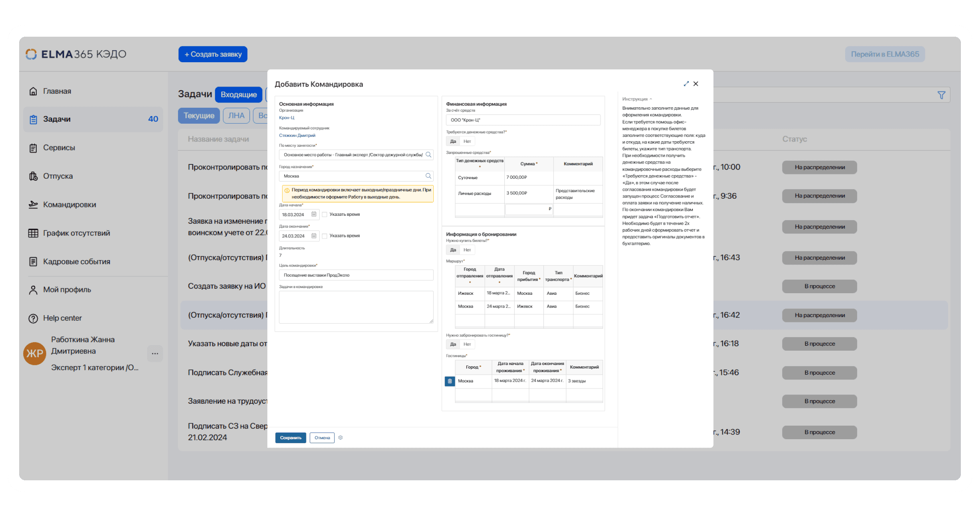Click the Сохранить button

[290, 438]
